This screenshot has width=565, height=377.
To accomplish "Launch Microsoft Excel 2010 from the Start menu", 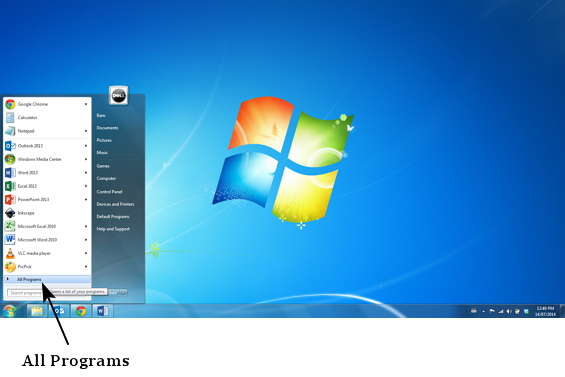I will click(47, 226).
